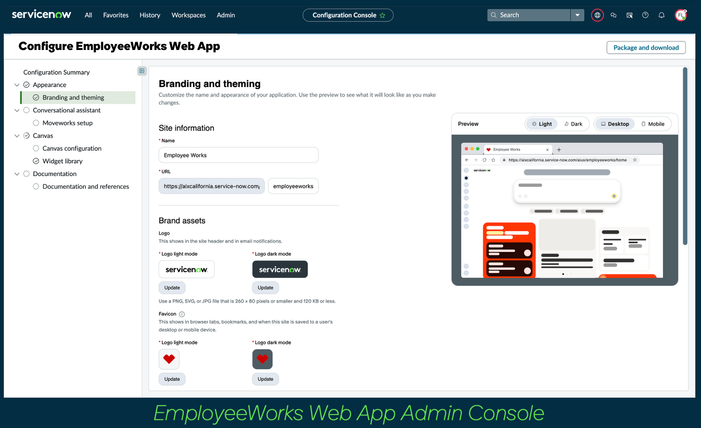Open Configuration Summary in sidebar

point(56,72)
